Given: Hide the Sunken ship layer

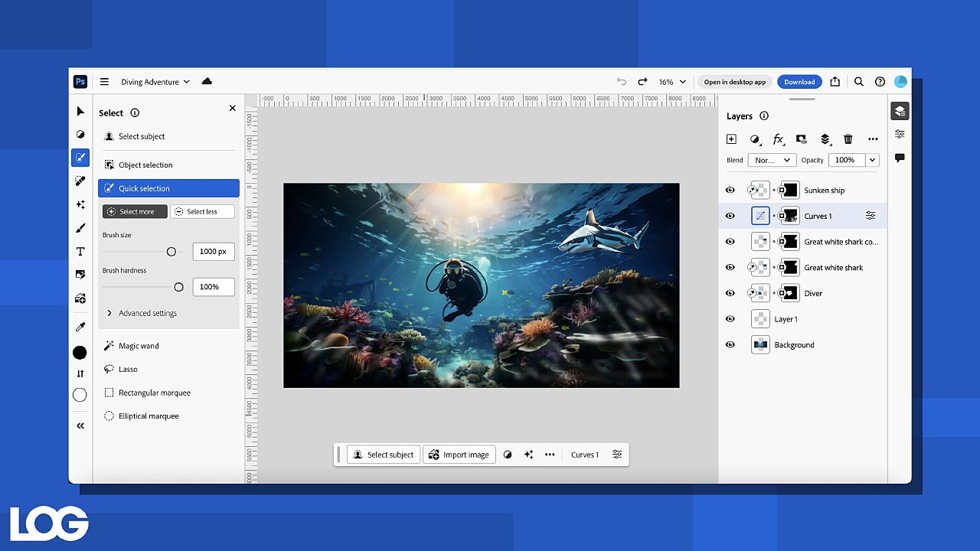Looking at the screenshot, I should (x=730, y=191).
